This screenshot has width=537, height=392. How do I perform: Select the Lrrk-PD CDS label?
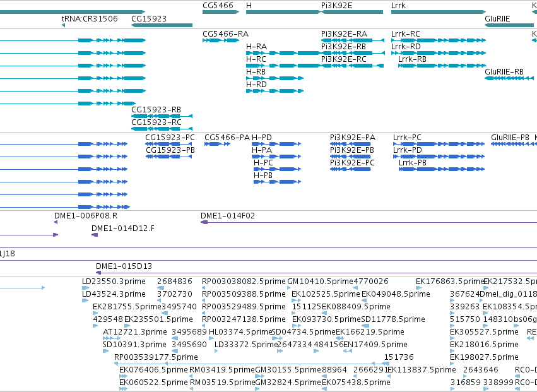coord(408,150)
